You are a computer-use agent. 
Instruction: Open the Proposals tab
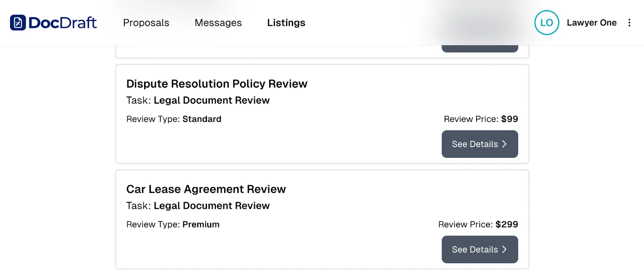click(x=146, y=23)
